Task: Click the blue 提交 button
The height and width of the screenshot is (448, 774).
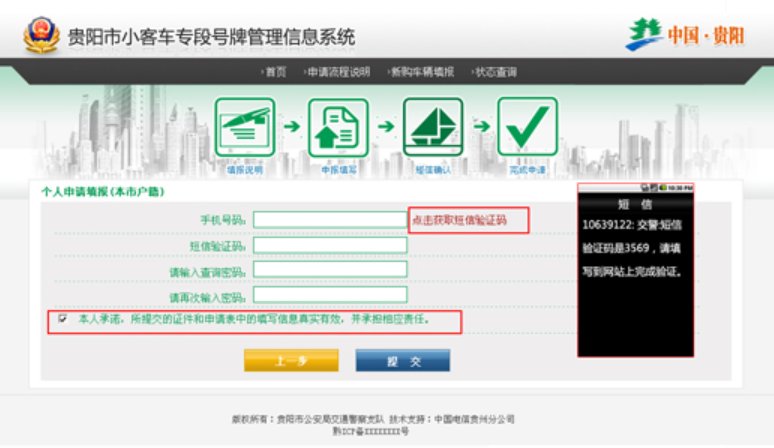Action: pyautogui.click(x=403, y=361)
